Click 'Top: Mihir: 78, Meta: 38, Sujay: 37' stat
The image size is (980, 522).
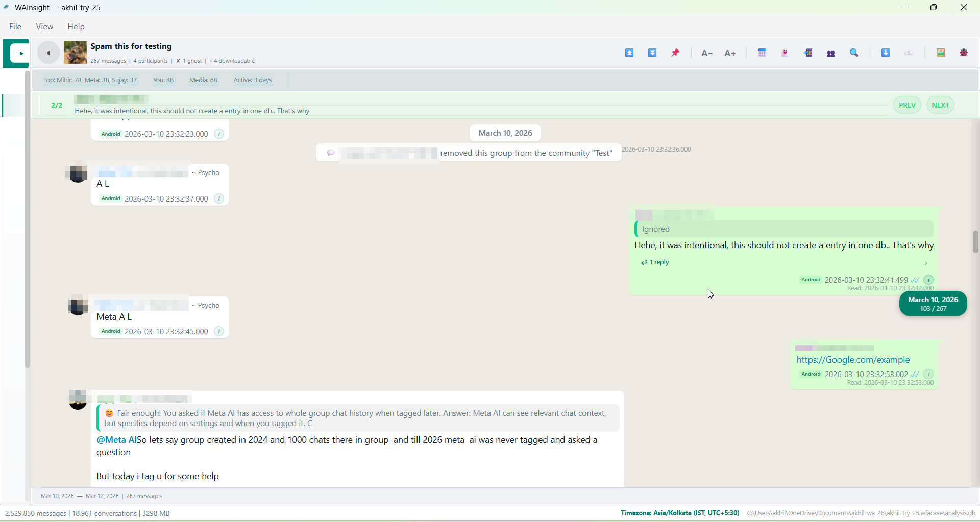[90, 80]
